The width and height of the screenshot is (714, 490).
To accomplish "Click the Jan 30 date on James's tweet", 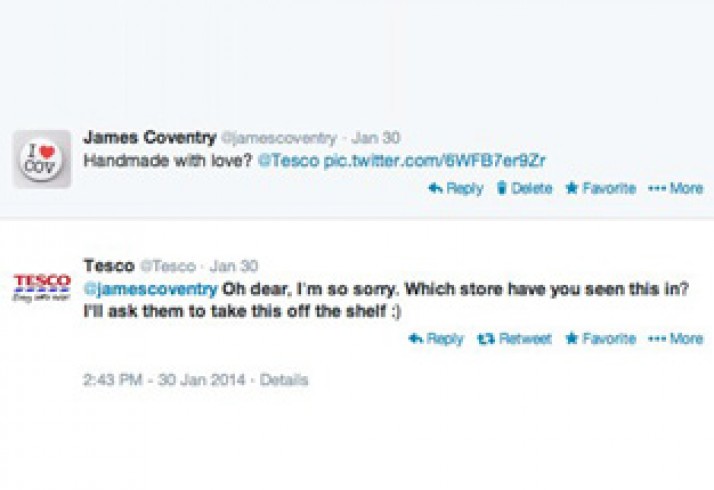I will pyautogui.click(x=376, y=138).
